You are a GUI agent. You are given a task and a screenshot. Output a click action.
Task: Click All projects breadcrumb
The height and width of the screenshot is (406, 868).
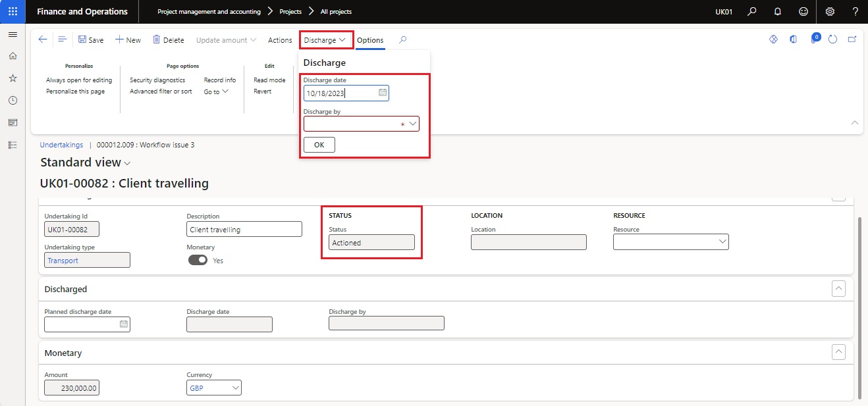coord(336,12)
